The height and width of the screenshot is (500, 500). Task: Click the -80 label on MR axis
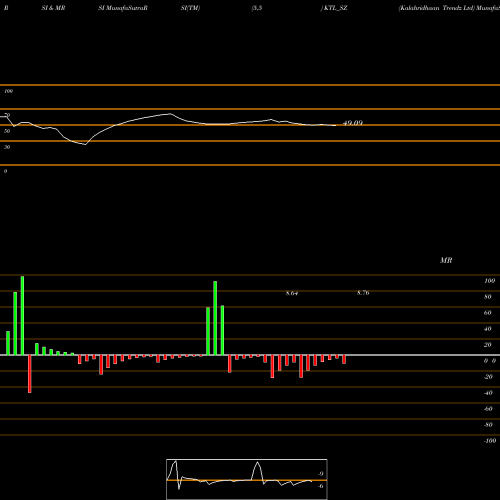(x=488, y=425)
